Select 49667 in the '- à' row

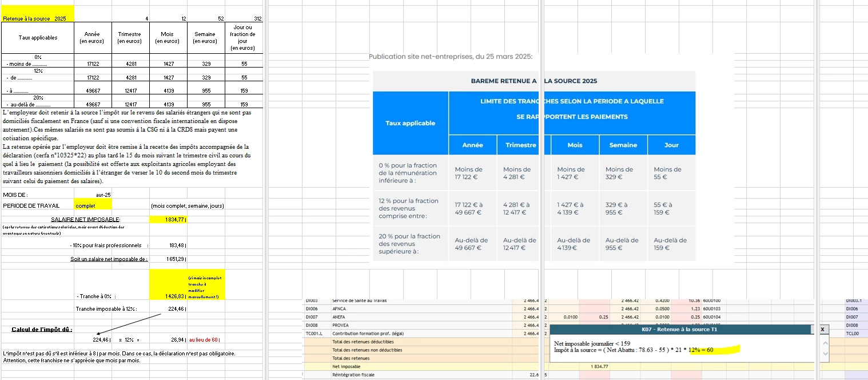click(93, 90)
